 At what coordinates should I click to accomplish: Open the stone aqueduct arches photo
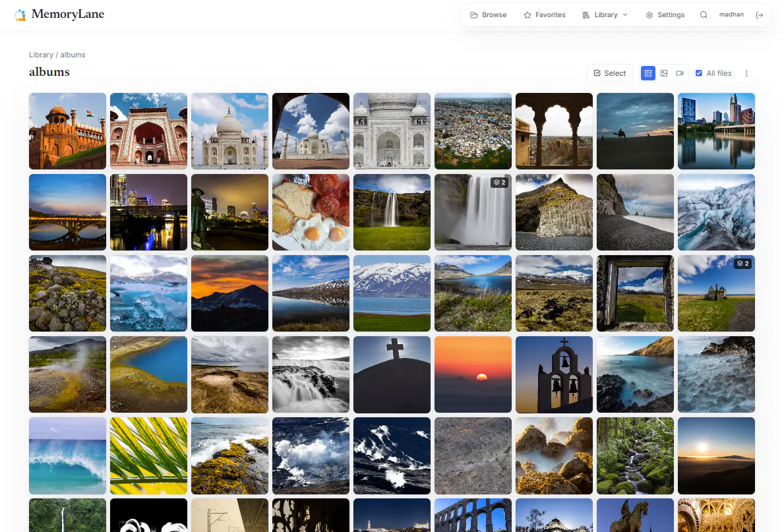pos(473,515)
